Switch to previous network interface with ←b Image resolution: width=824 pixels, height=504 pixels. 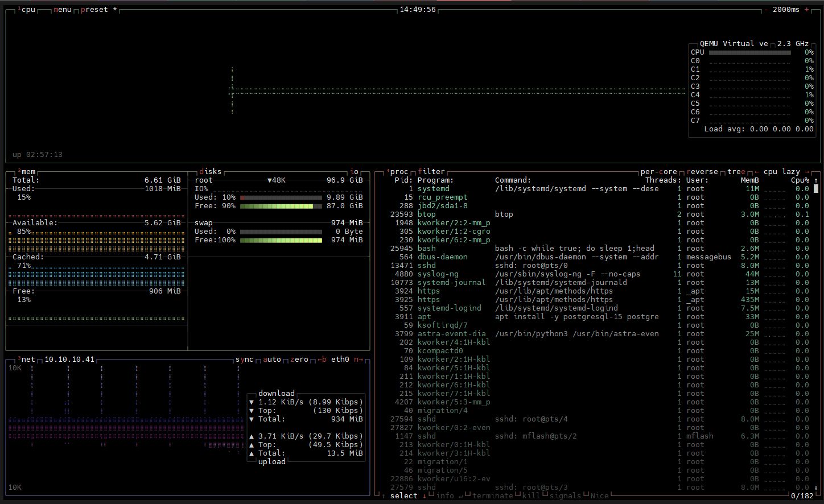[322, 360]
